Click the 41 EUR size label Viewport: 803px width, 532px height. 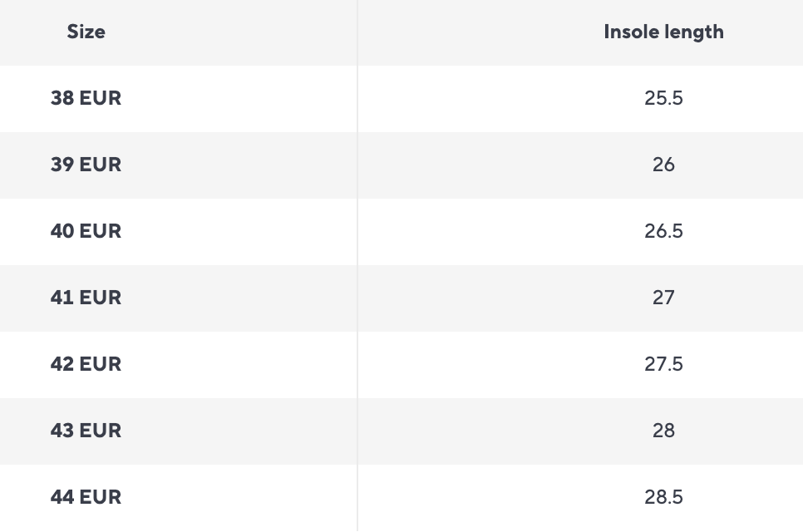86,298
